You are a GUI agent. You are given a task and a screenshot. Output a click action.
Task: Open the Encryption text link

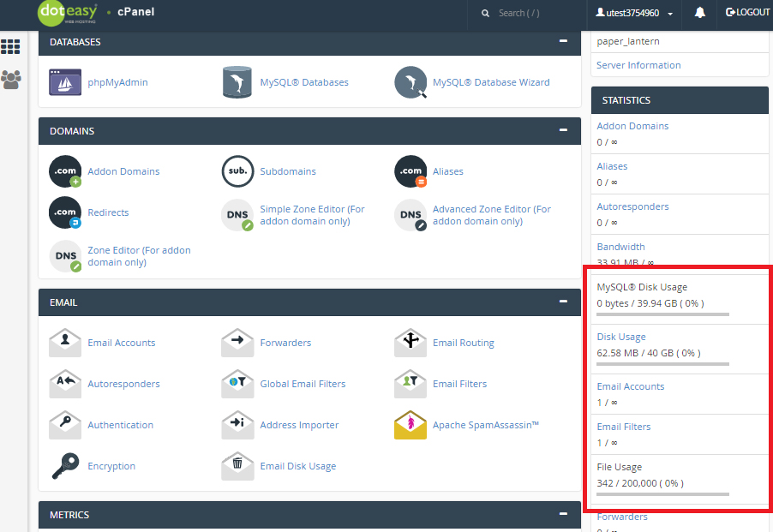(111, 467)
